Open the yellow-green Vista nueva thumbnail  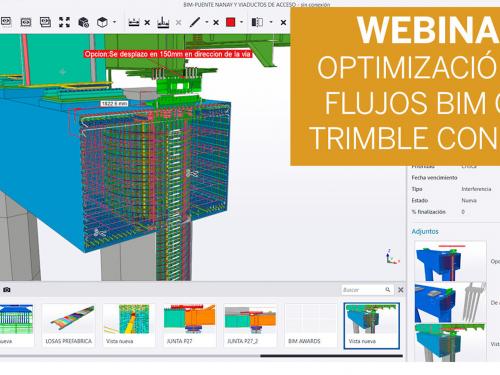[129, 325]
